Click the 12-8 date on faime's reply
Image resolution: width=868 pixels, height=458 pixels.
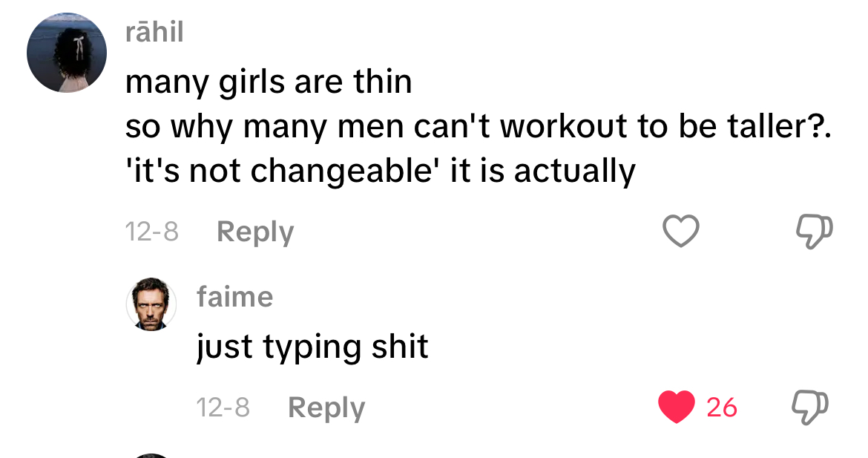223,408
